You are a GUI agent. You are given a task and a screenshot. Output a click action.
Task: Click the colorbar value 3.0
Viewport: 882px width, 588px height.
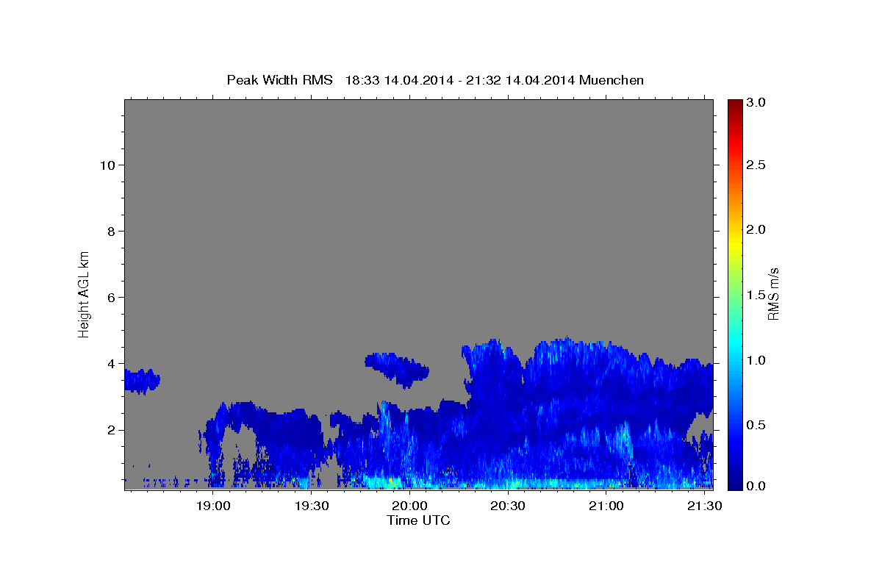(x=756, y=102)
